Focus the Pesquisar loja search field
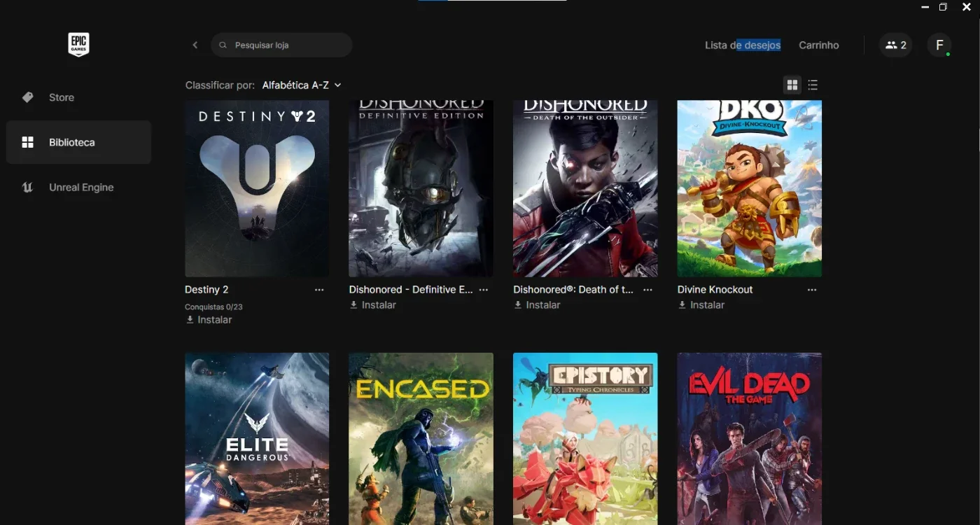 [281, 45]
